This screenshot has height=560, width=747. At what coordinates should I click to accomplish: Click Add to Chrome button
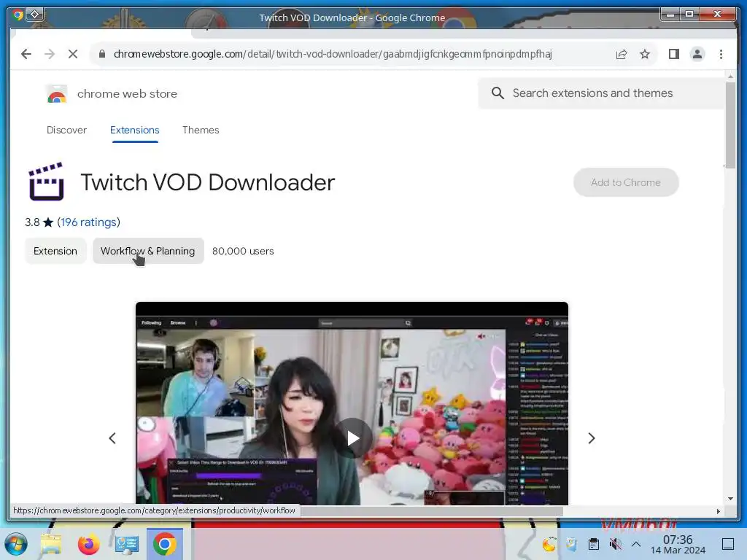[x=626, y=182]
